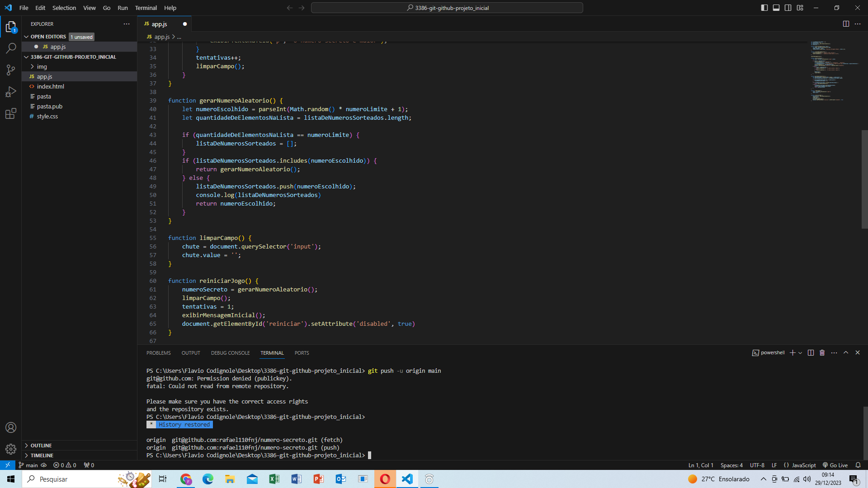
Task: Open the Customize Layout icon
Action: 800,8
